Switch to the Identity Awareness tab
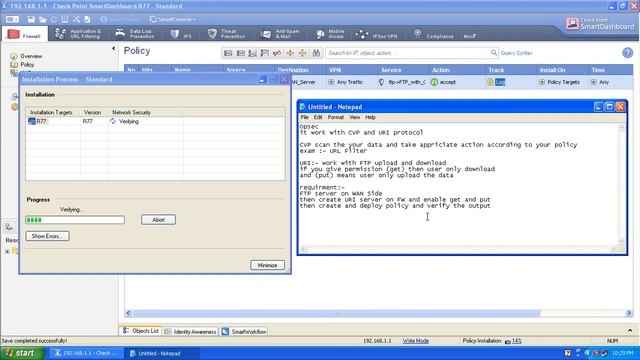Image resolution: width=640 pixels, height=360 pixels. (x=190, y=332)
